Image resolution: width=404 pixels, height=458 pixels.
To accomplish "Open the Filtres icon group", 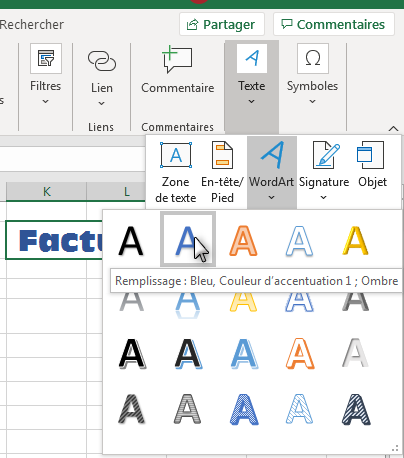I will 46,59.
